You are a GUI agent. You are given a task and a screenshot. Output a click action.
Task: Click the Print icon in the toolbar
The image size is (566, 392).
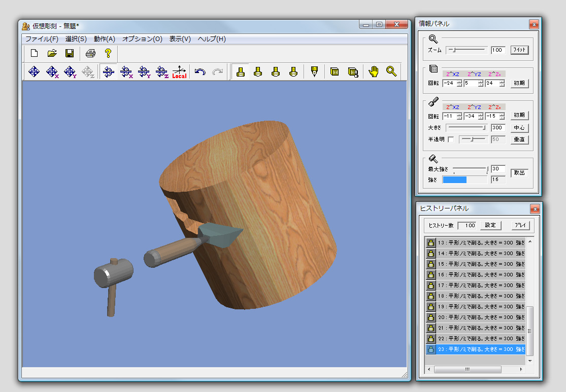click(90, 53)
